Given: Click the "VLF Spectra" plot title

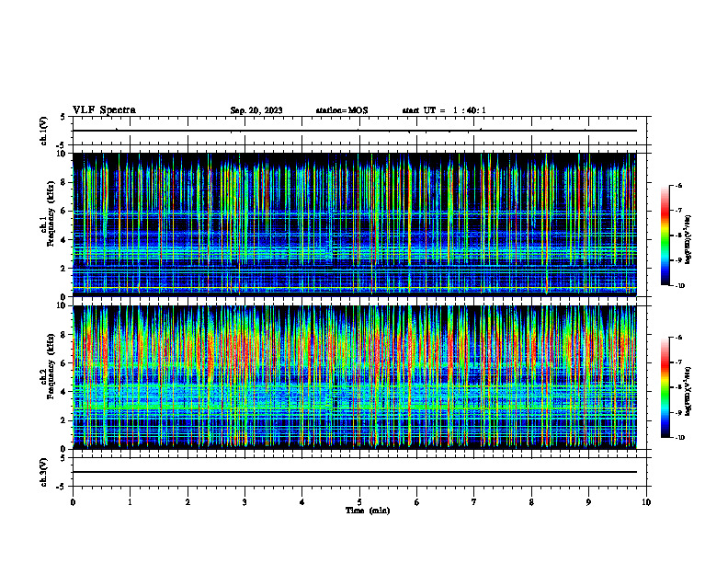Looking at the screenshot, I should pyautogui.click(x=104, y=109).
